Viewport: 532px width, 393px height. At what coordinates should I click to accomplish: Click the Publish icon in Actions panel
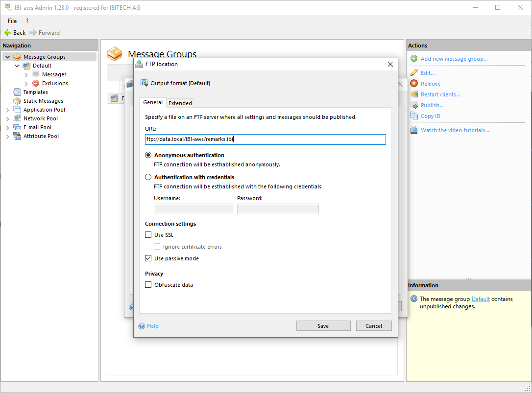coord(414,105)
